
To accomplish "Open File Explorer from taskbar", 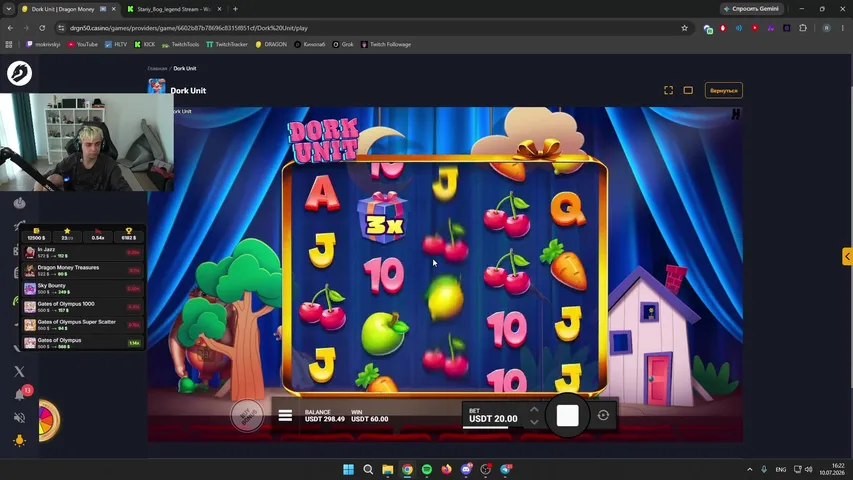I will point(388,469).
